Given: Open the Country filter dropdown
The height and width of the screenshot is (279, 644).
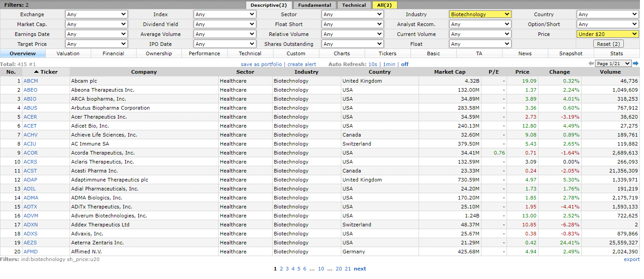Looking at the screenshot, I should 608,14.
